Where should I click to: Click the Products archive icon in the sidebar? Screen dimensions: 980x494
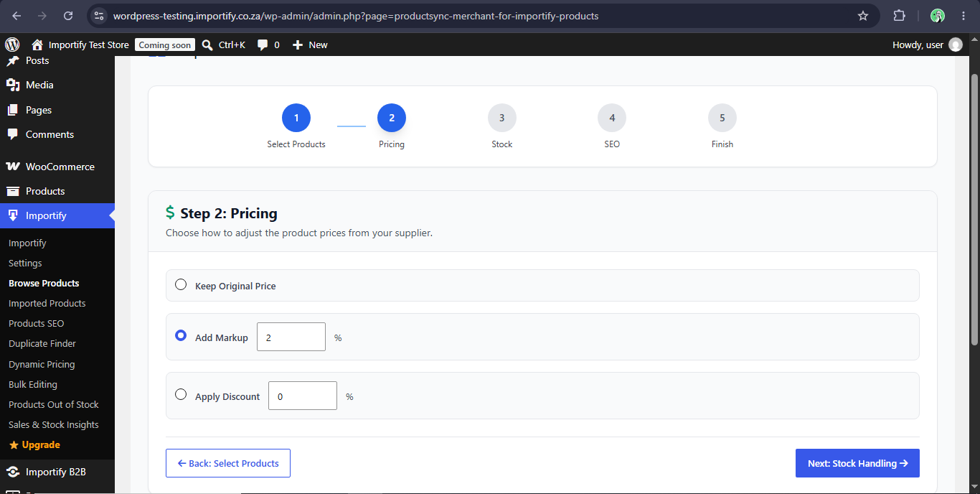pyautogui.click(x=12, y=191)
